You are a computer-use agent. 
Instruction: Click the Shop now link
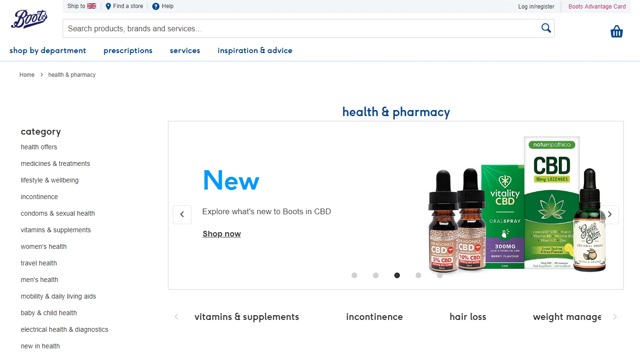pyautogui.click(x=222, y=234)
